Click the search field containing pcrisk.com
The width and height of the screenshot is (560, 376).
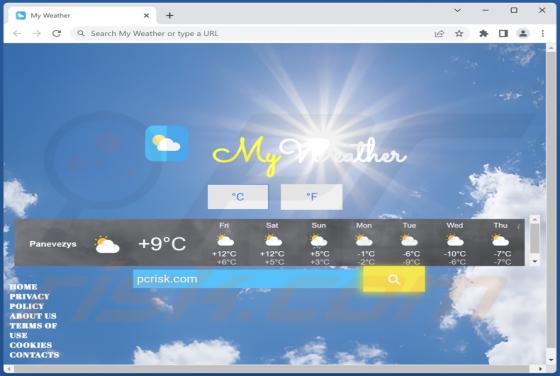[x=248, y=279]
